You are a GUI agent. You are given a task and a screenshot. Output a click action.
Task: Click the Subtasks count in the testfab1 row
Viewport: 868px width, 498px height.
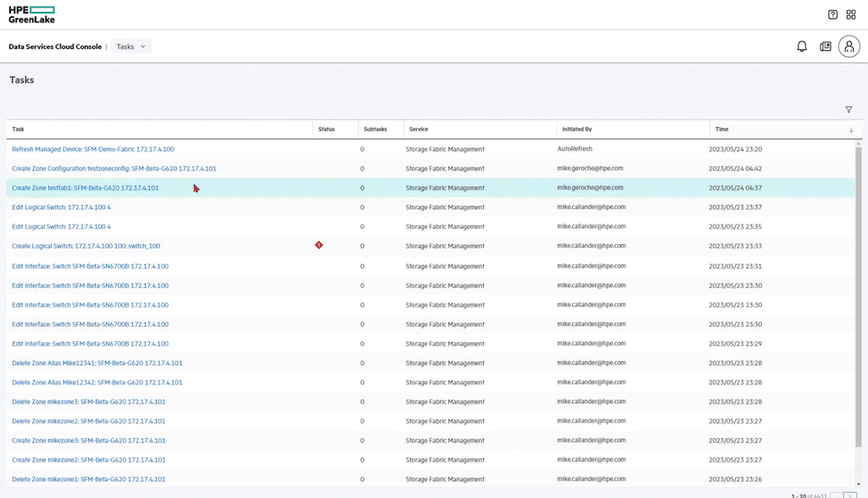tap(362, 188)
